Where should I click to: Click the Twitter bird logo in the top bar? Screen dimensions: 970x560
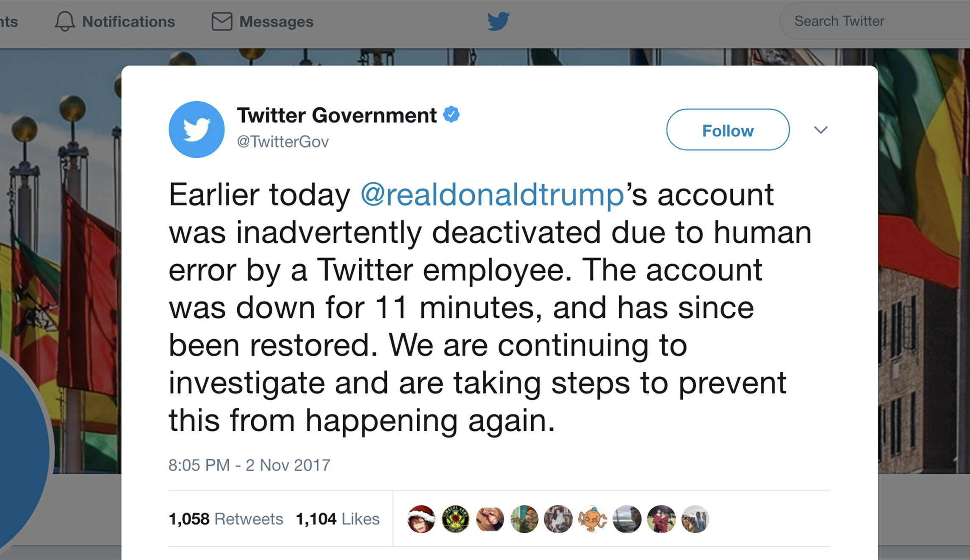coord(498,21)
